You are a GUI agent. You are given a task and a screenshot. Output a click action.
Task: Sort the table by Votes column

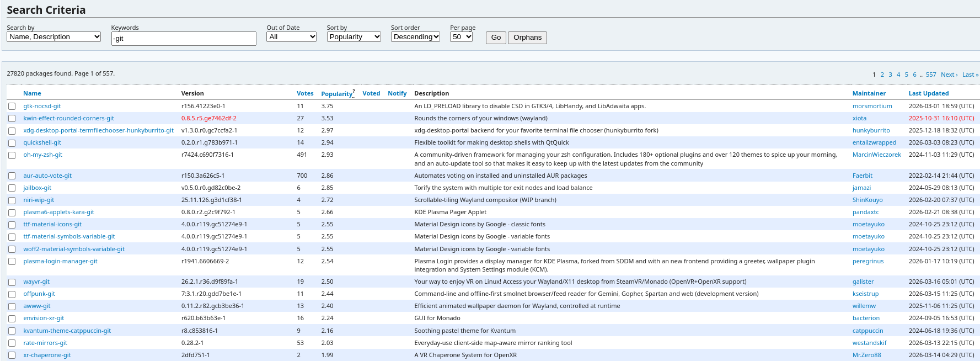point(305,94)
